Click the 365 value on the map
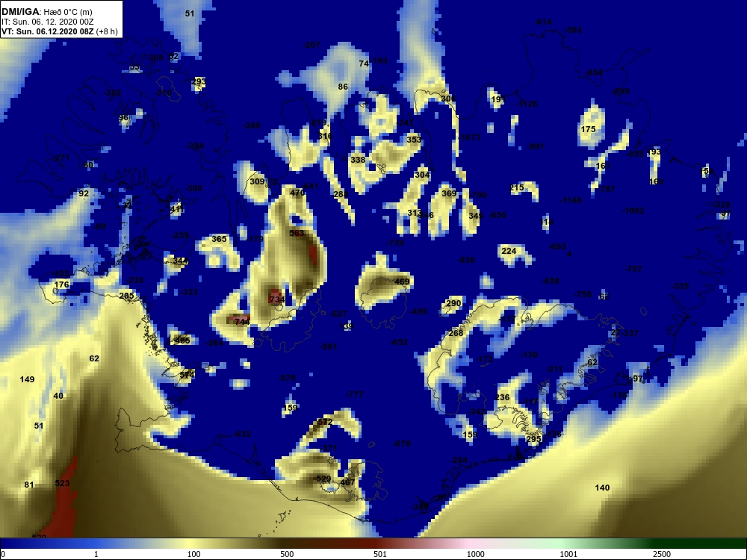The width and height of the screenshot is (747, 560). (219, 239)
